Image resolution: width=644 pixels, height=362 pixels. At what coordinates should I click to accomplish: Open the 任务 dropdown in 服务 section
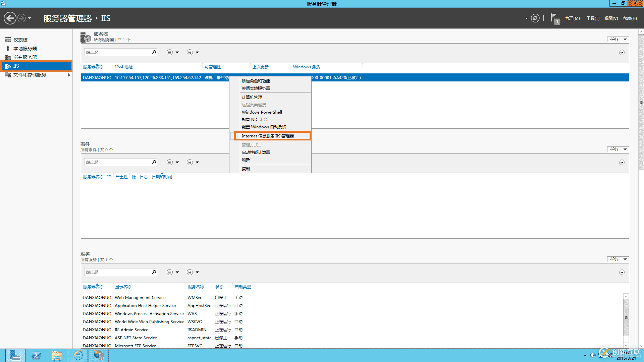(x=618, y=259)
